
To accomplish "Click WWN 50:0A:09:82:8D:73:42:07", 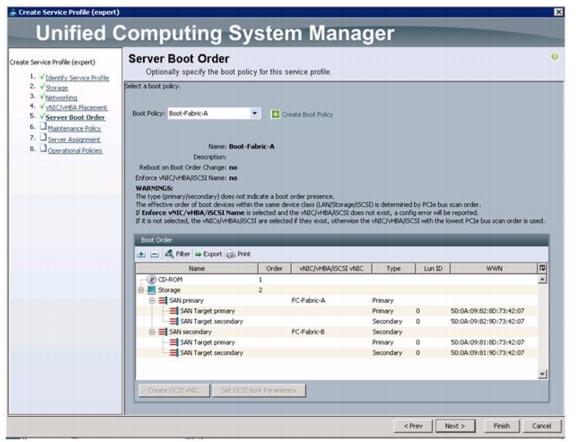I will tap(487, 311).
